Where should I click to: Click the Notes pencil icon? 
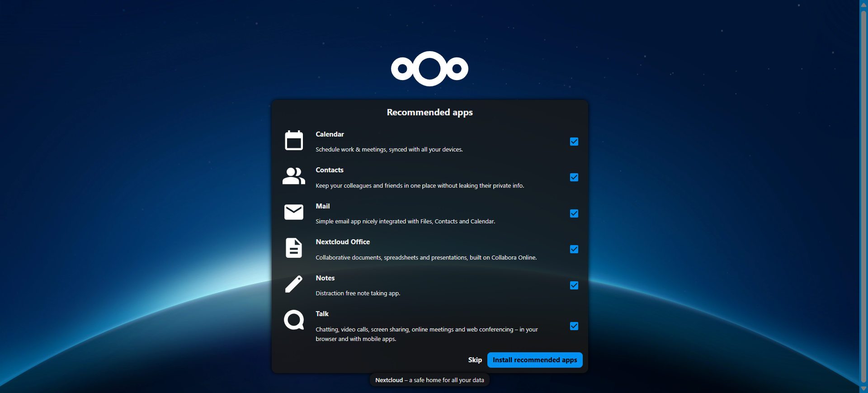[x=294, y=284]
